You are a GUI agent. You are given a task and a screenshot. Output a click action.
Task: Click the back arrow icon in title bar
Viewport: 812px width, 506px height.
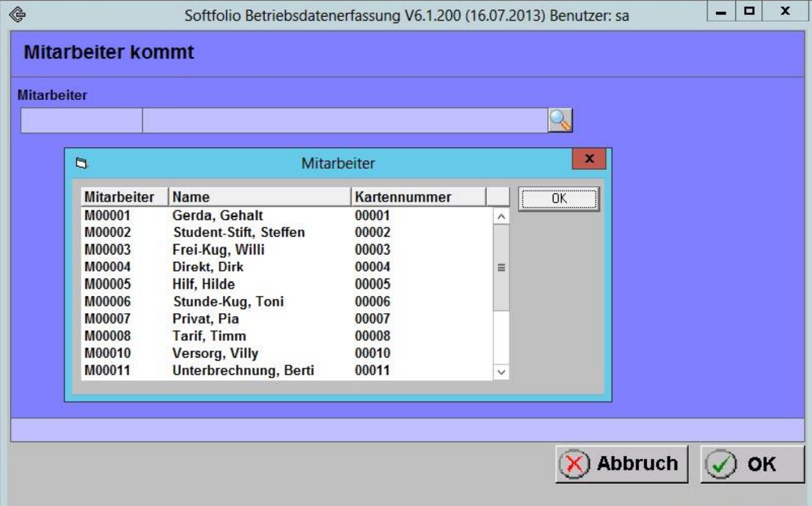(17, 14)
